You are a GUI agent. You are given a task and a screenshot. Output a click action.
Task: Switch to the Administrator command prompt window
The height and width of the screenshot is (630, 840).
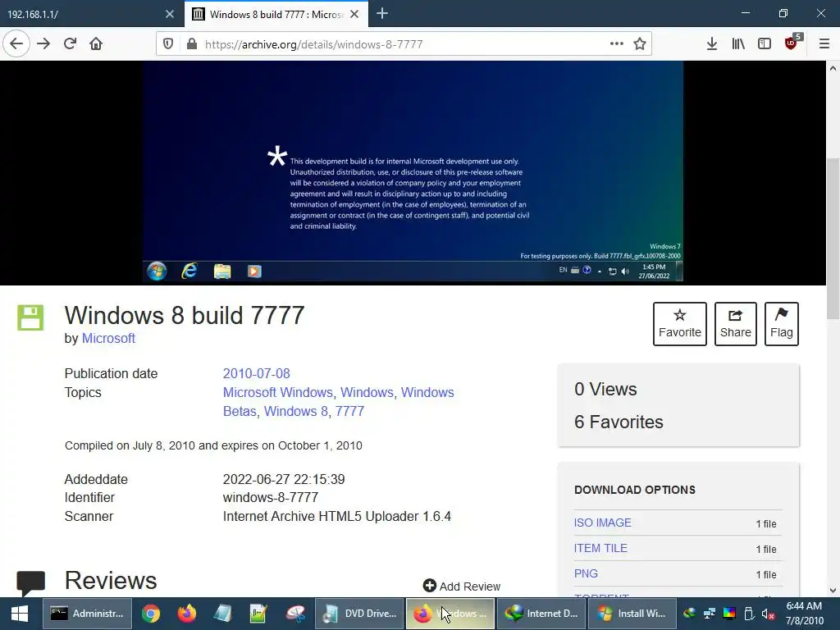pos(87,614)
